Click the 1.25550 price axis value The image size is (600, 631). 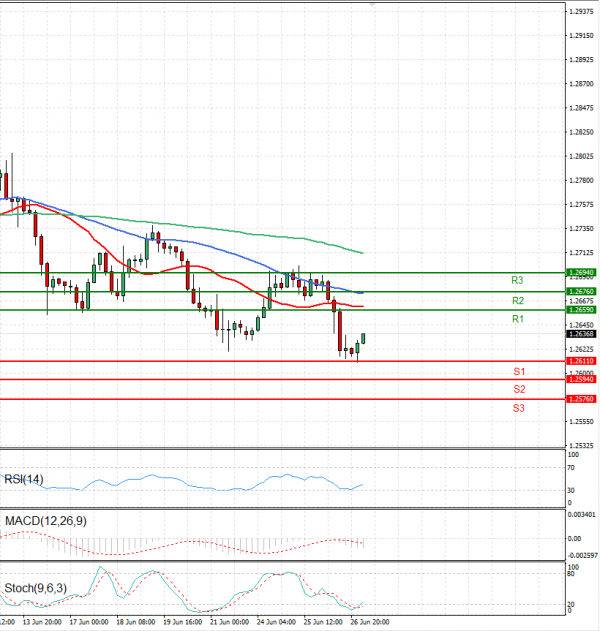(581, 422)
